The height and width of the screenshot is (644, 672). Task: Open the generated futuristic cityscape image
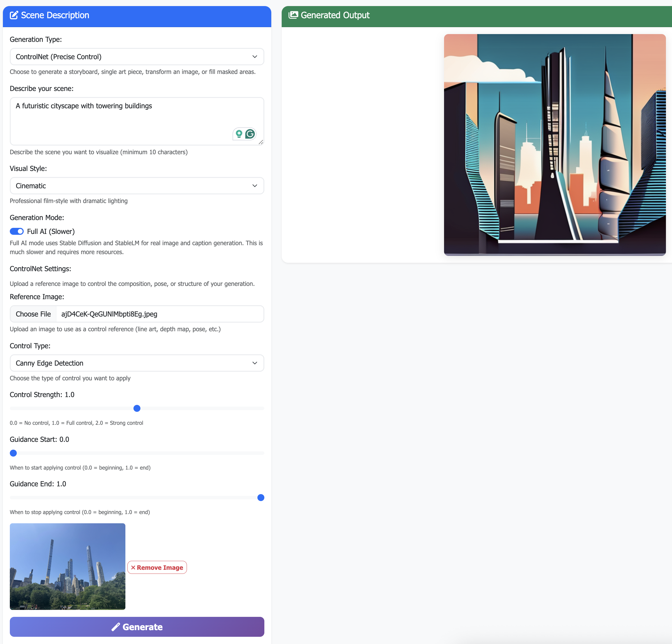554,145
